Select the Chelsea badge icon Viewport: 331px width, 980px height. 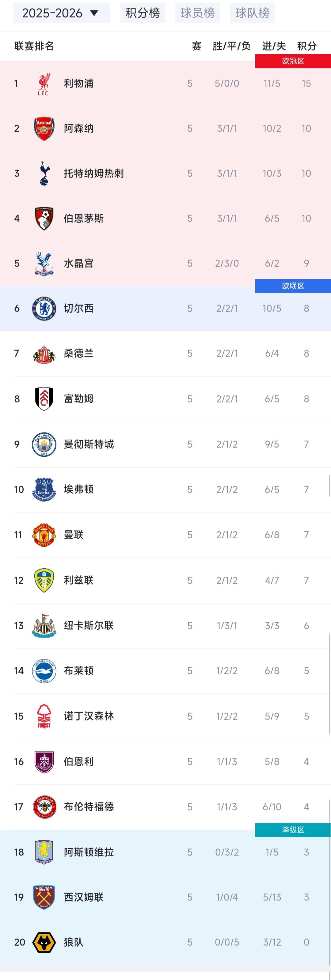coord(44,309)
